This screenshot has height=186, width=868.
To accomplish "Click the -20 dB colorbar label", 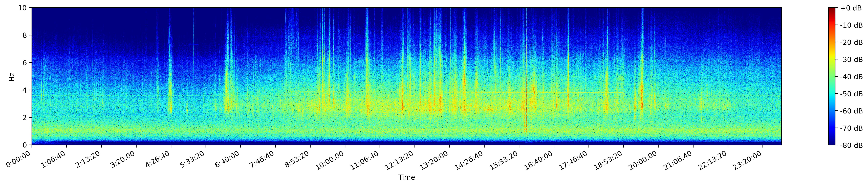I will 852,43.
